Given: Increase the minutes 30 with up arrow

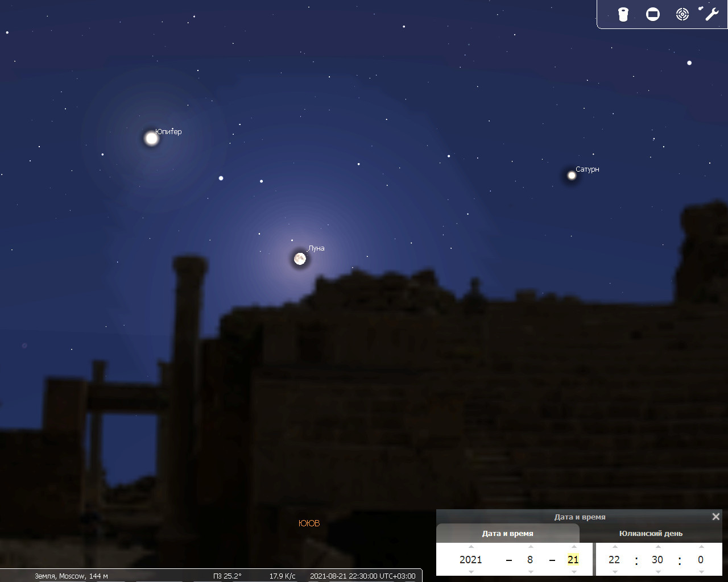Looking at the screenshot, I should pos(657,547).
